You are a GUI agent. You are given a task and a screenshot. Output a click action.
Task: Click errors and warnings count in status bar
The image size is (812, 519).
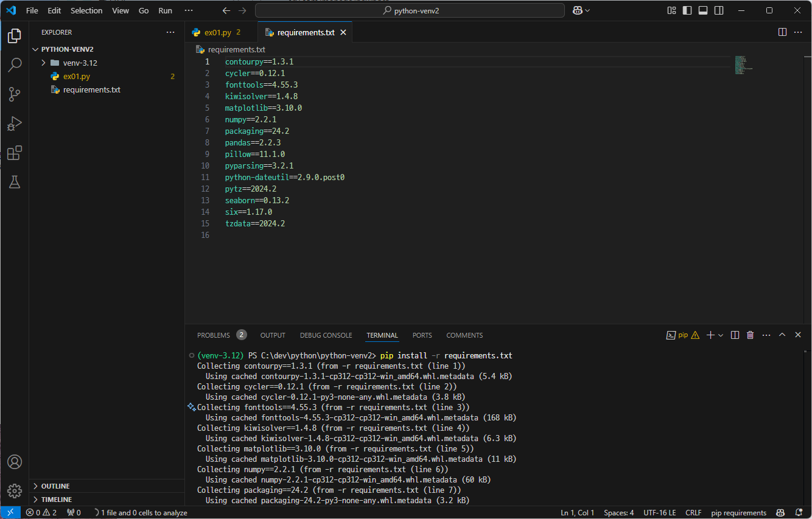pyautogui.click(x=41, y=513)
